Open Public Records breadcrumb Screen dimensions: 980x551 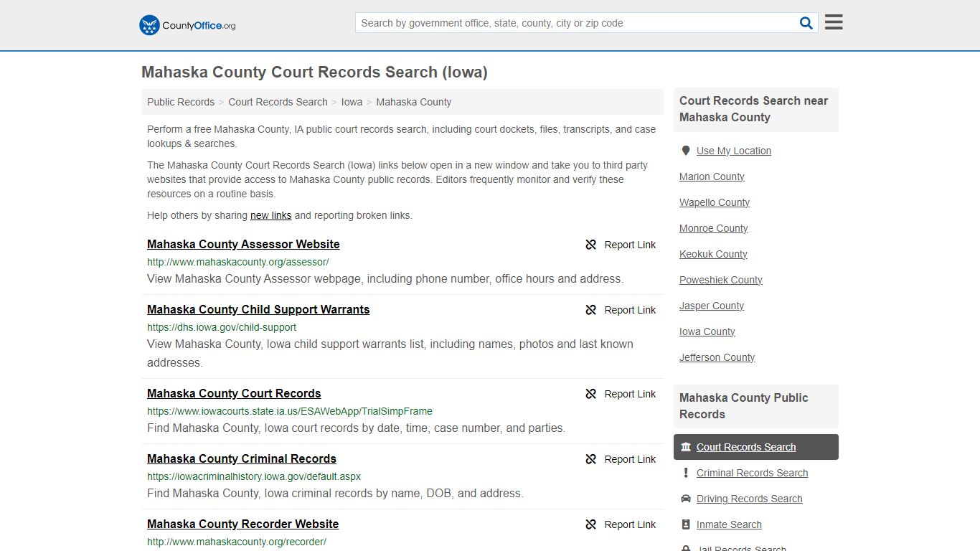tap(181, 102)
